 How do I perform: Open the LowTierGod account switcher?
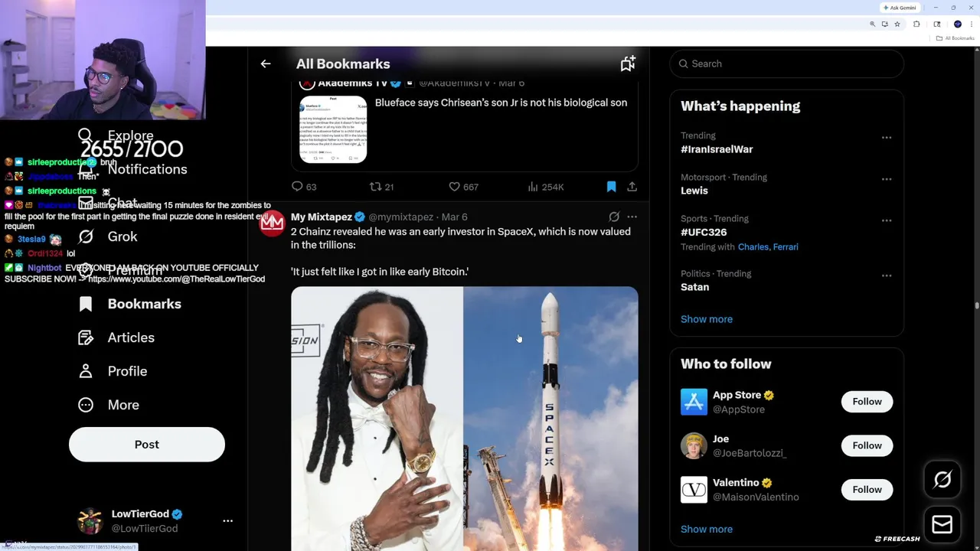pos(155,521)
